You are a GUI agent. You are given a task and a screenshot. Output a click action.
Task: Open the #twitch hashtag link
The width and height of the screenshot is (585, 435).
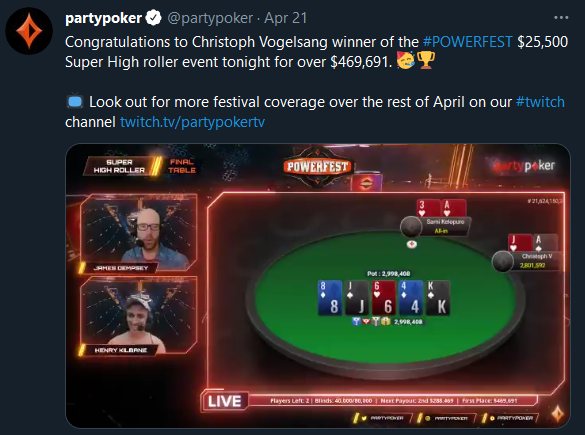point(540,102)
